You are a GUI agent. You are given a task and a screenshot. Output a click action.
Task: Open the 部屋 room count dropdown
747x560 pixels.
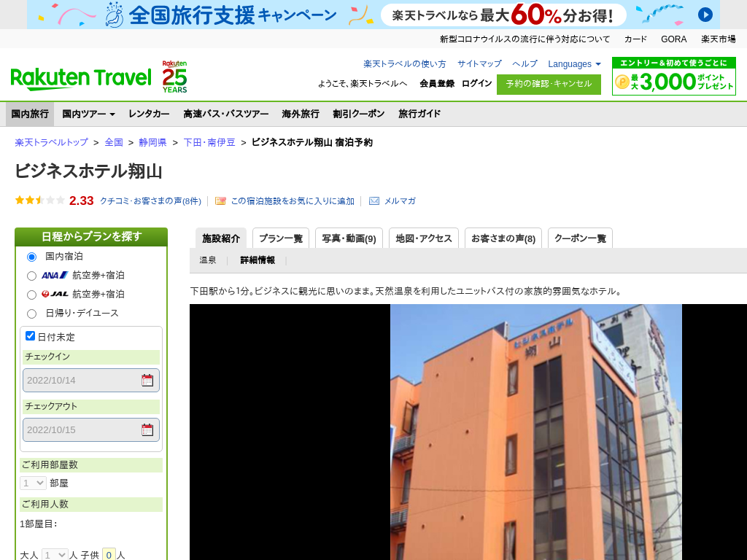[x=33, y=483]
